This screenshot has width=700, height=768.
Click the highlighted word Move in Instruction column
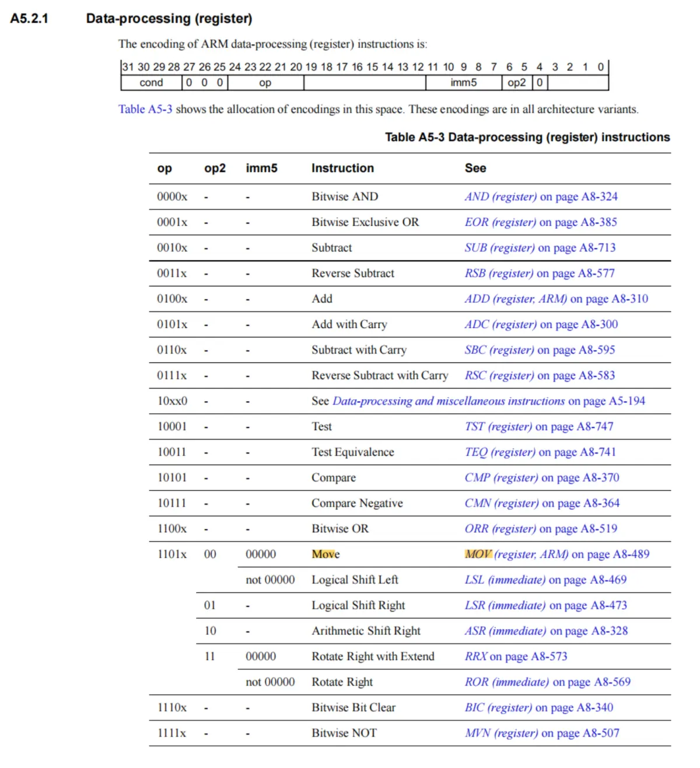(x=325, y=555)
